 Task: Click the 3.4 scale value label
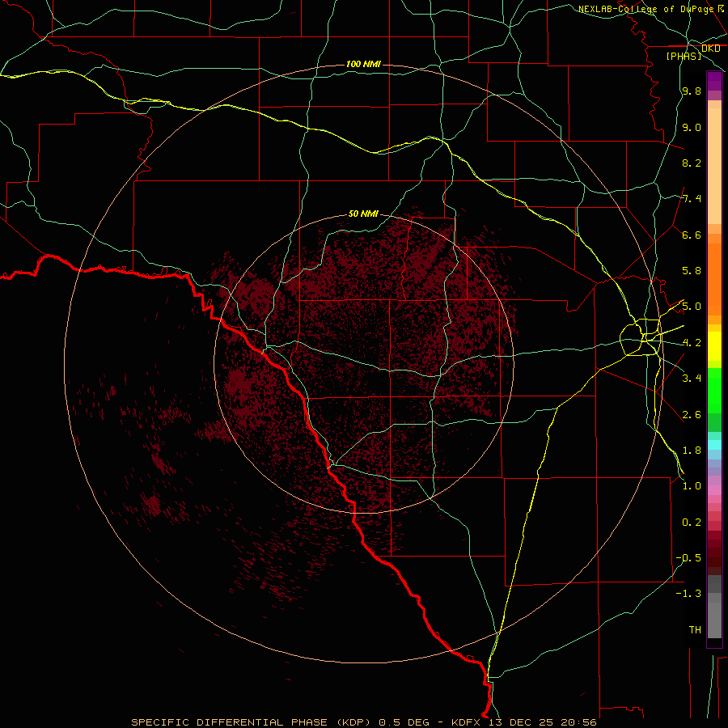[x=692, y=379]
